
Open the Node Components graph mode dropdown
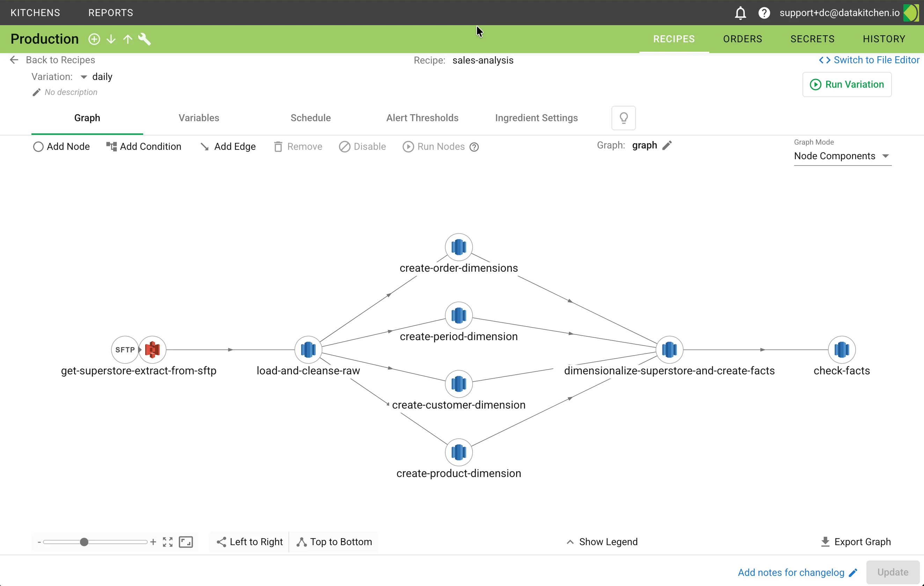[842, 156]
